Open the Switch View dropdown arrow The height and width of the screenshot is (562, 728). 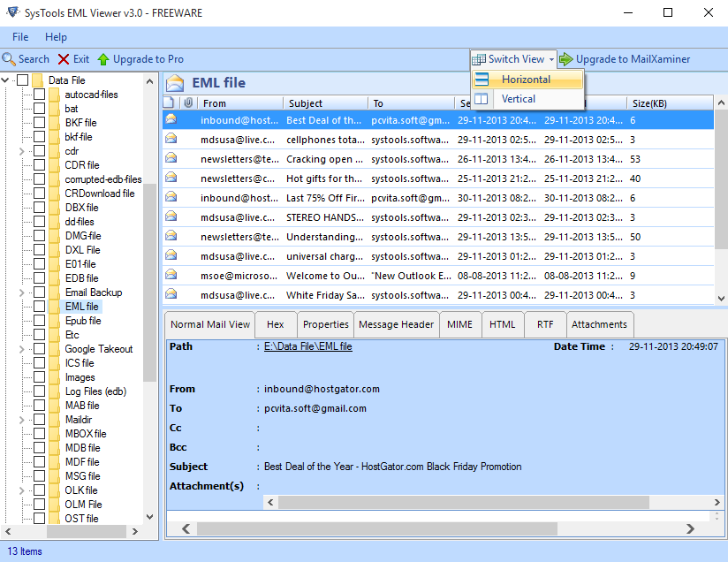tap(551, 59)
